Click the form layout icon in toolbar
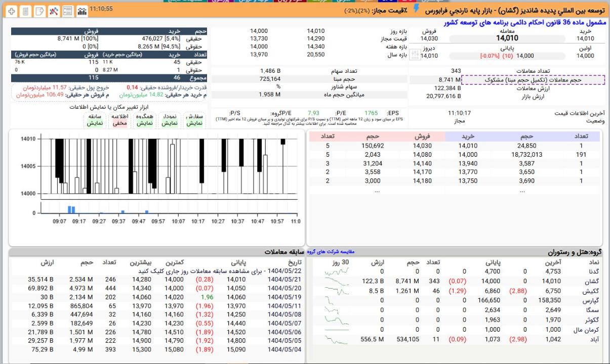 [67, 10]
